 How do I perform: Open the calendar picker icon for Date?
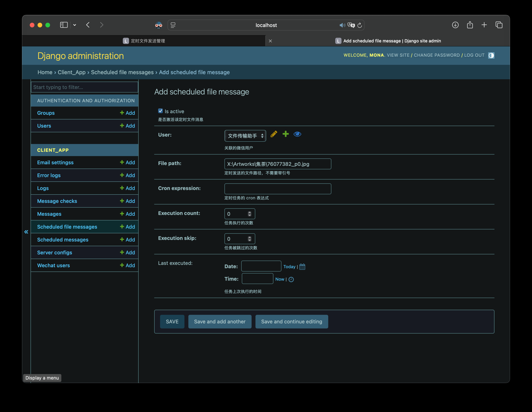pos(302,267)
